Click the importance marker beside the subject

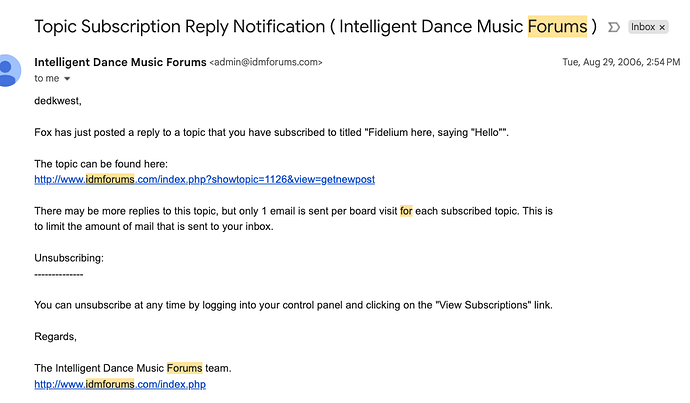(x=613, y=27)
